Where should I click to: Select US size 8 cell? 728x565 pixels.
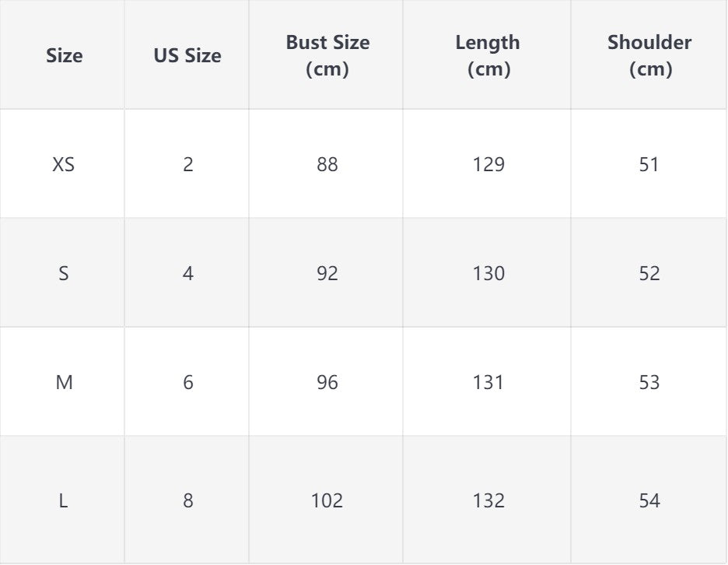[187, 500]
